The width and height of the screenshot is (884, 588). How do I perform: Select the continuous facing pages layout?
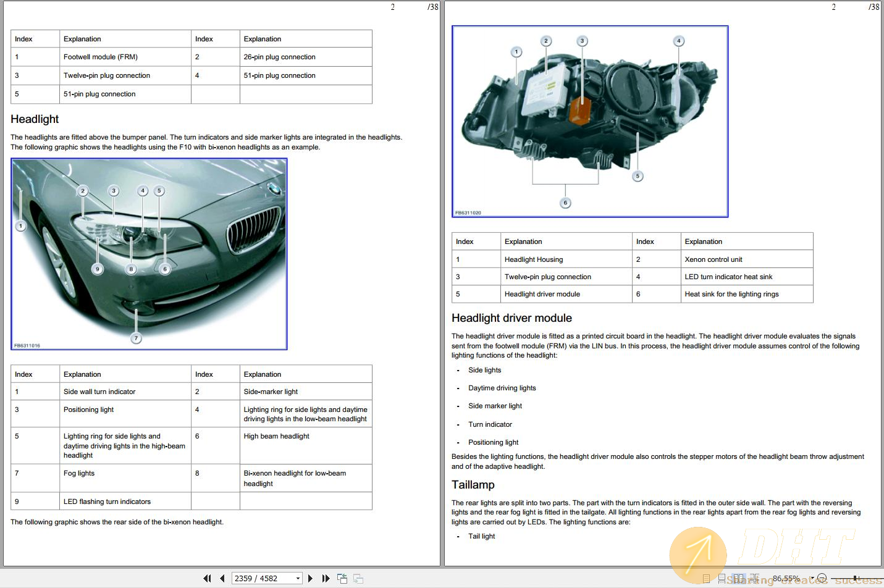coord(754,579)
